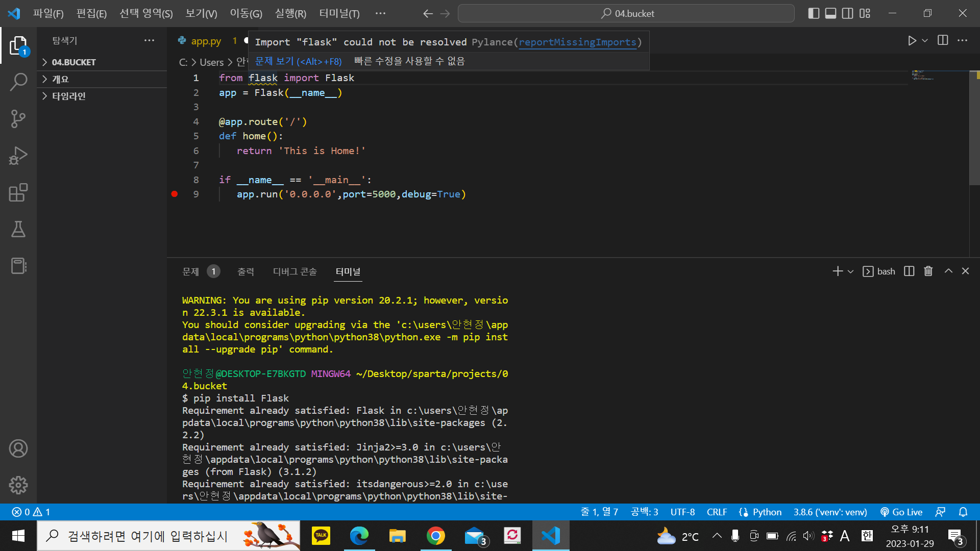Image resolution: width=980 pixels, height=551 pixels.
Task: Open the Manage gear icon
Action: pyautogui.click(x=18, y=485)
